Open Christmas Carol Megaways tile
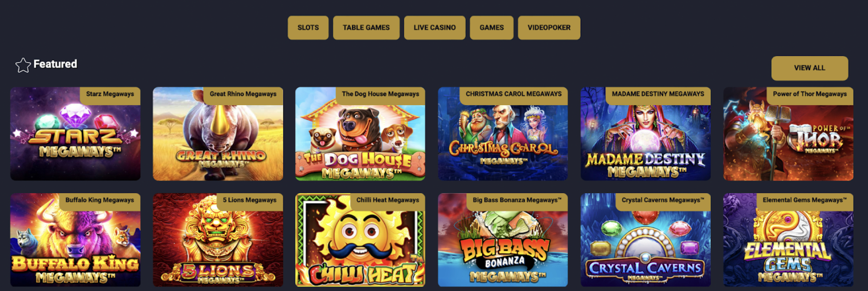868x291 pixels. coord(503,134)
